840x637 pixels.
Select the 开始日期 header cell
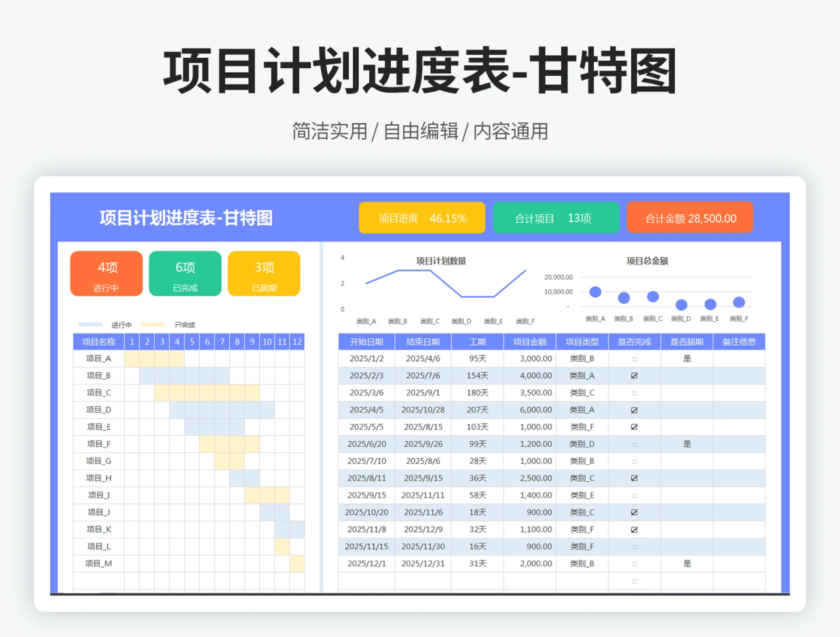point(366,342)
